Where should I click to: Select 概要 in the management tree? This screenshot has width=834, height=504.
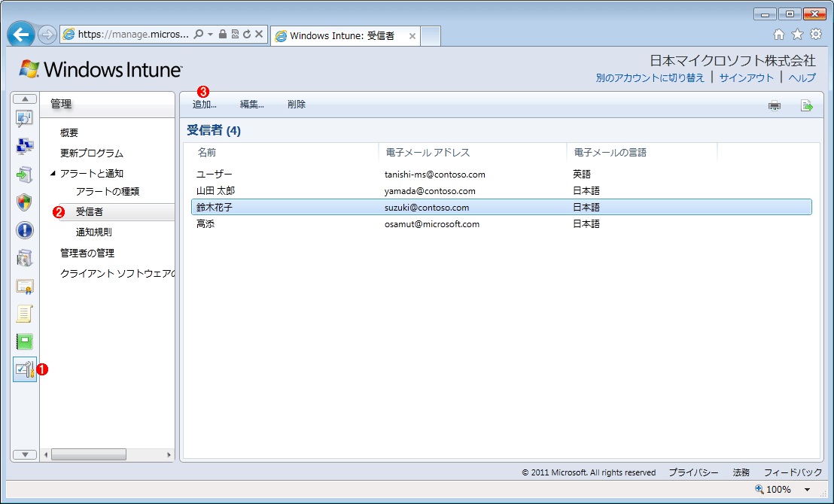[69, 133]
